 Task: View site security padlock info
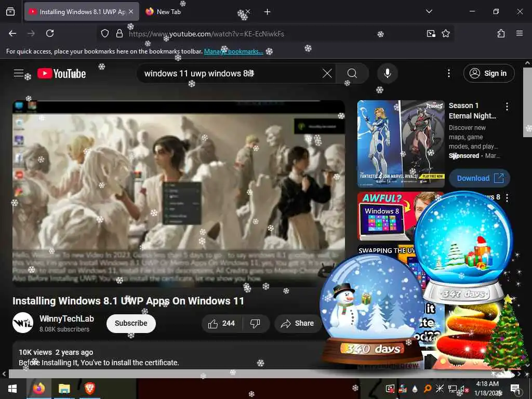coord(119,33)
